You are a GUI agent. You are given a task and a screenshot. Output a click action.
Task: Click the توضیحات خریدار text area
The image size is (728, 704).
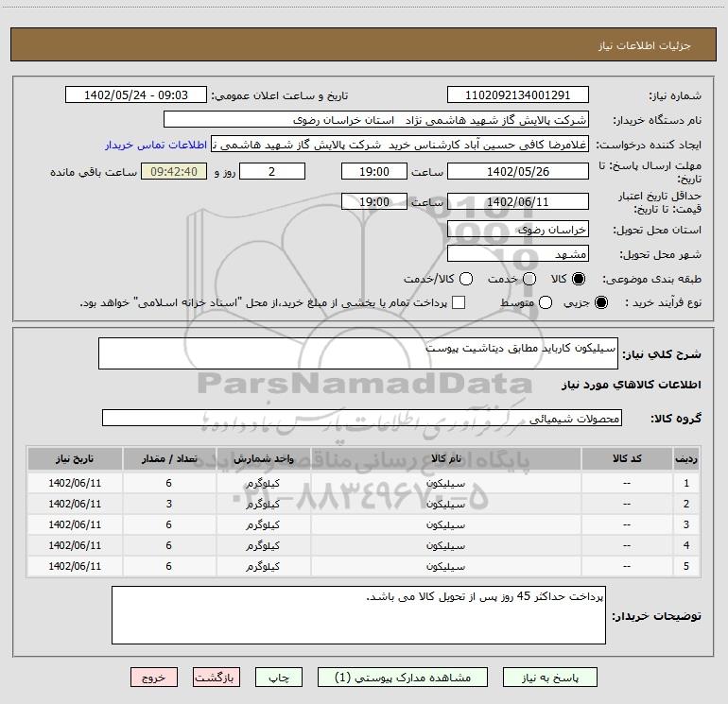click(x=358, y=615)
